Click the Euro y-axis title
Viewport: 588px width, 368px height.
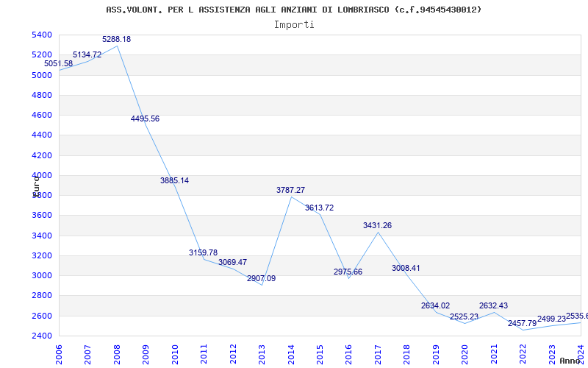[x=36, y=186]
